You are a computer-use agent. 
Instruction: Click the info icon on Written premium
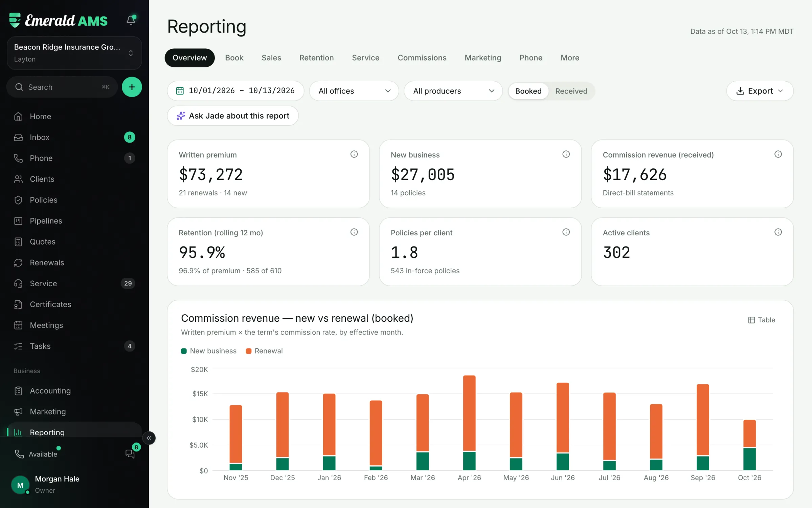click(354, 154)
